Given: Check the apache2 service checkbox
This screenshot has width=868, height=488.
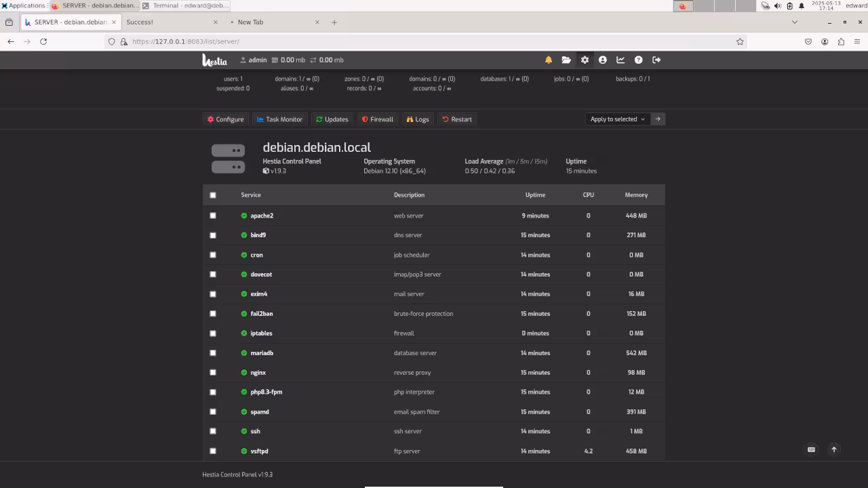Looking at the screenshot, I should click(213, 216).
